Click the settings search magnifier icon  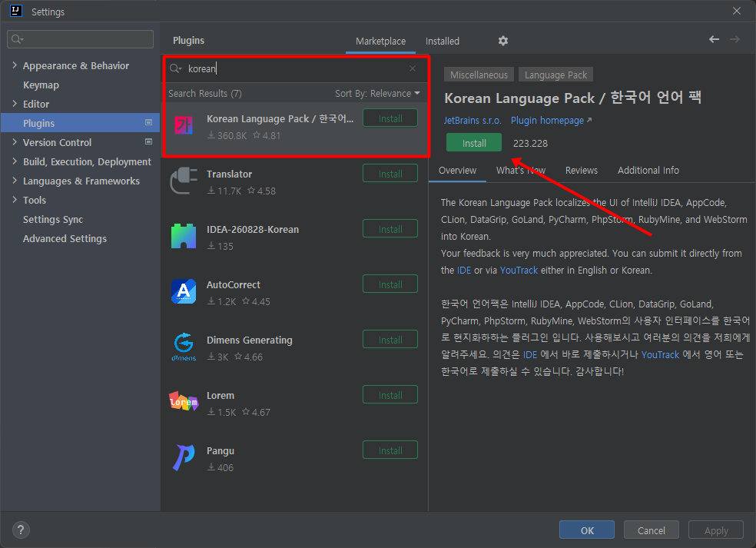tap(18, 39)
